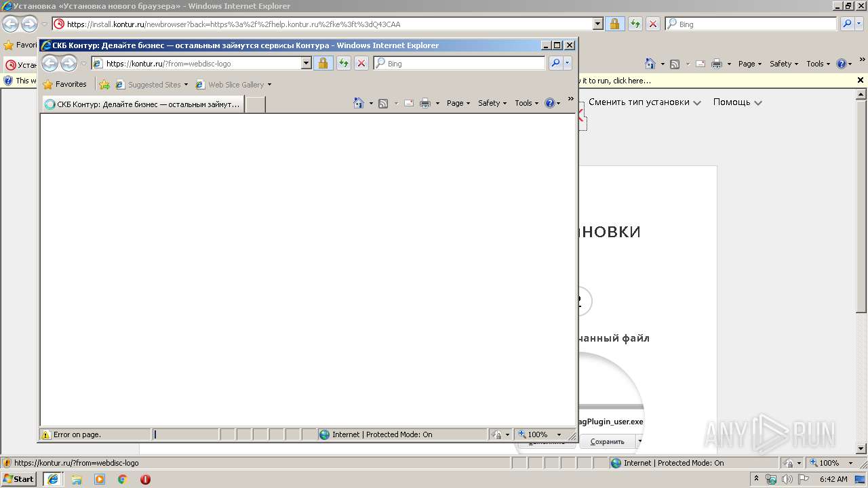Click Help question icon in front window
This screenshot has height=488, width=868.
549,103
